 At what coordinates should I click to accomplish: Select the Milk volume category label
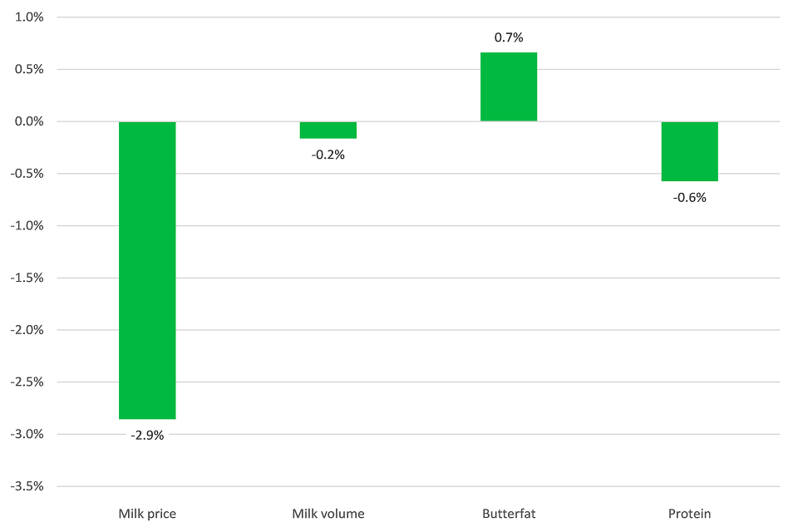[x=328, y=514]
